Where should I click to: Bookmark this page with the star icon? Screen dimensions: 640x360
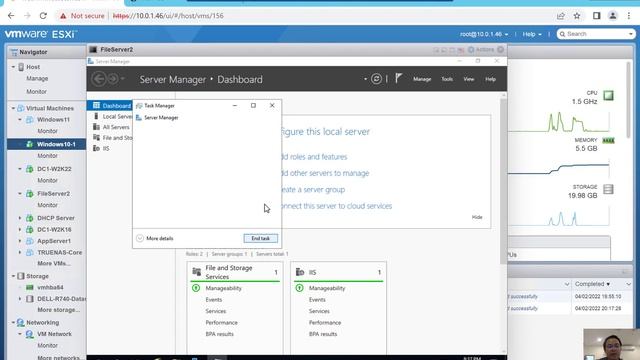pyautogui.click(x=577, y=16)
